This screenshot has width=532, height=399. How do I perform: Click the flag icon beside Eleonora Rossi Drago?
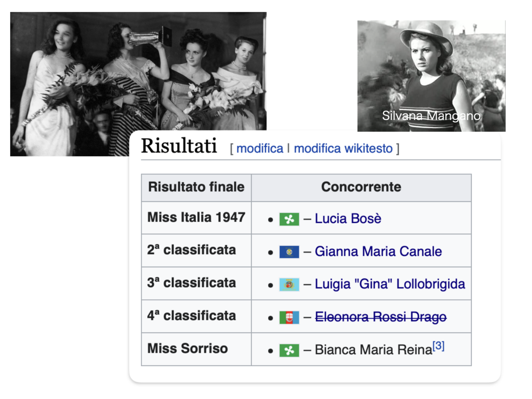click(289, 317)
